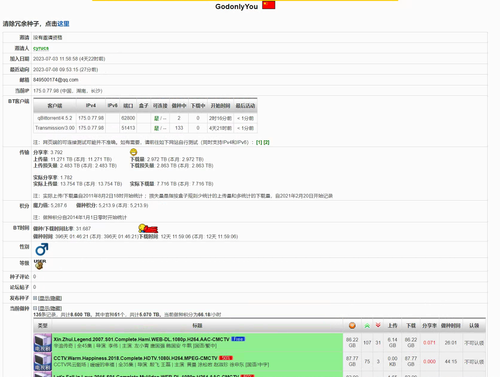Open connectivity test link [1]
Viewport: 500px width, 377px height.
(x=259, y=142)
